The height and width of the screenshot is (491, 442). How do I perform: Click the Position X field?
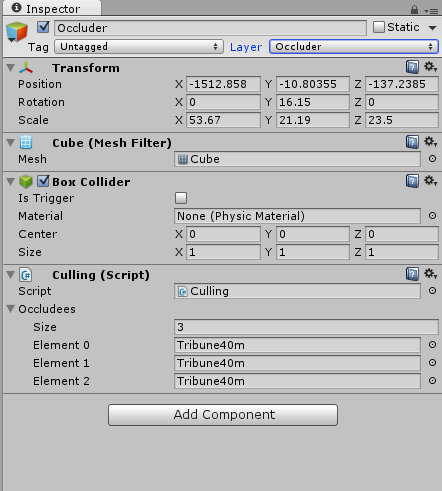point(223,84)
